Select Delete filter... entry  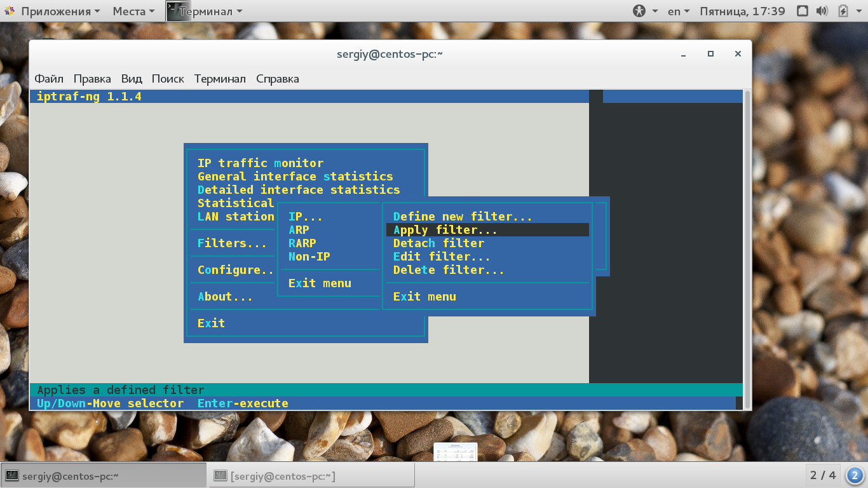pyautogui.click(x=449, y=270)
